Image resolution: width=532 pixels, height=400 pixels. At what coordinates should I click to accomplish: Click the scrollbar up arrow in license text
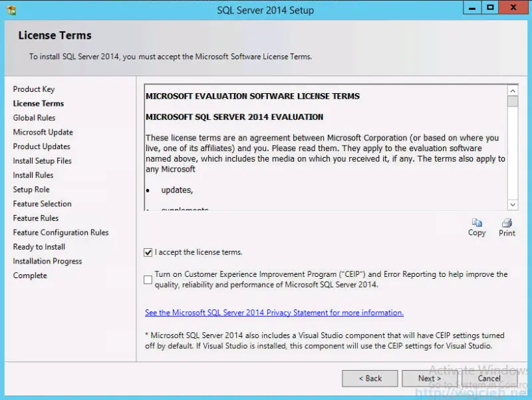(x=513, y=91)
